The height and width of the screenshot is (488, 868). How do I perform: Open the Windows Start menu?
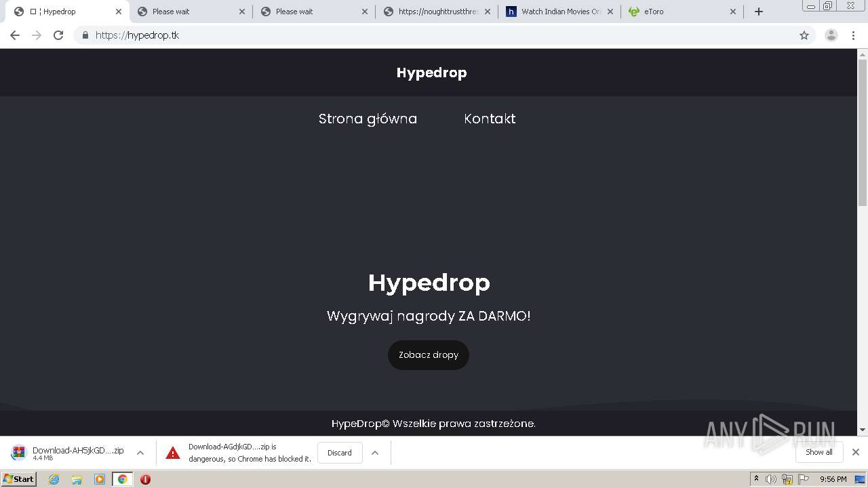[x=18, y=479]
